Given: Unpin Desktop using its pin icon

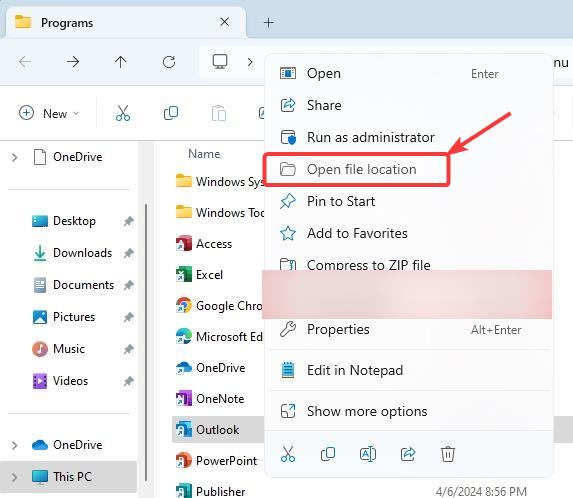Looking at the screenshot, I should pos(128,221).
